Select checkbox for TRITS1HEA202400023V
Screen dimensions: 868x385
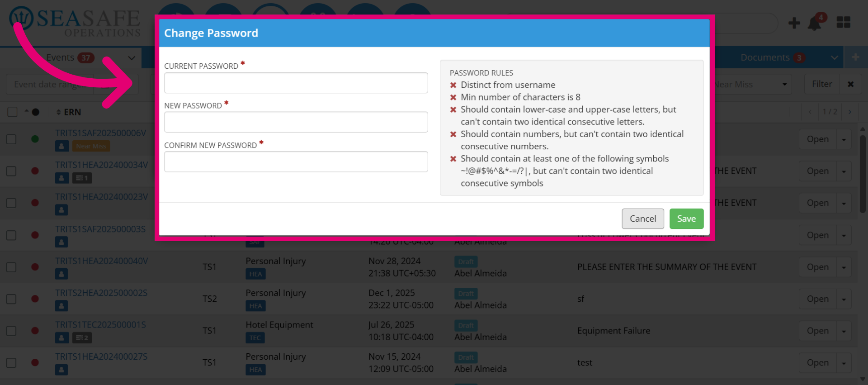point(11,203)
